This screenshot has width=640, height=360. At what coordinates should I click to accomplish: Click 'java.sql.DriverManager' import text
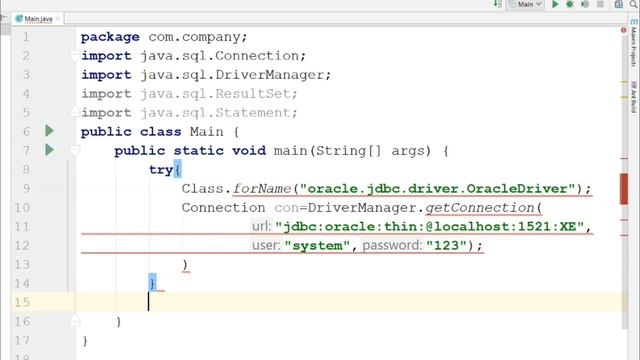click(x=232, y=75)
